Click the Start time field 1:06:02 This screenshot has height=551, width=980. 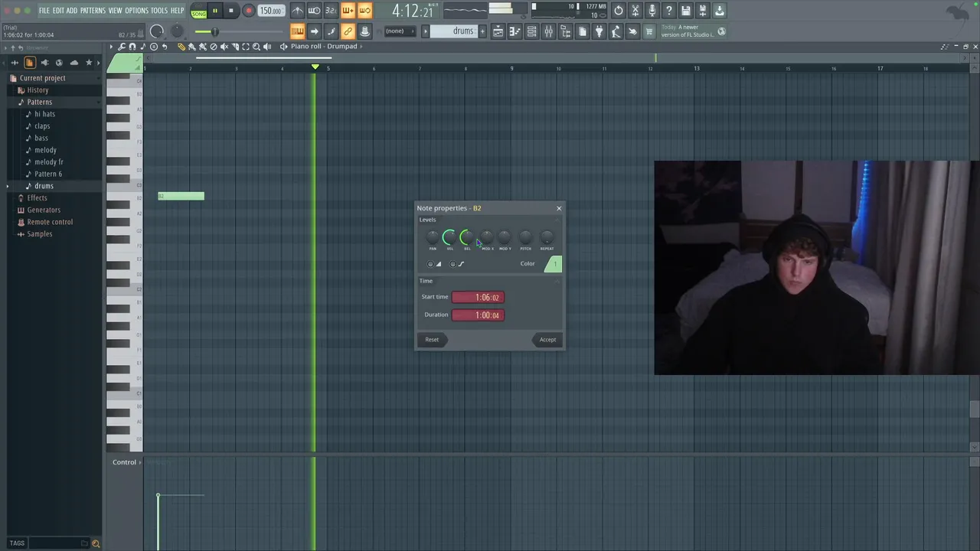tap(478, 297)
